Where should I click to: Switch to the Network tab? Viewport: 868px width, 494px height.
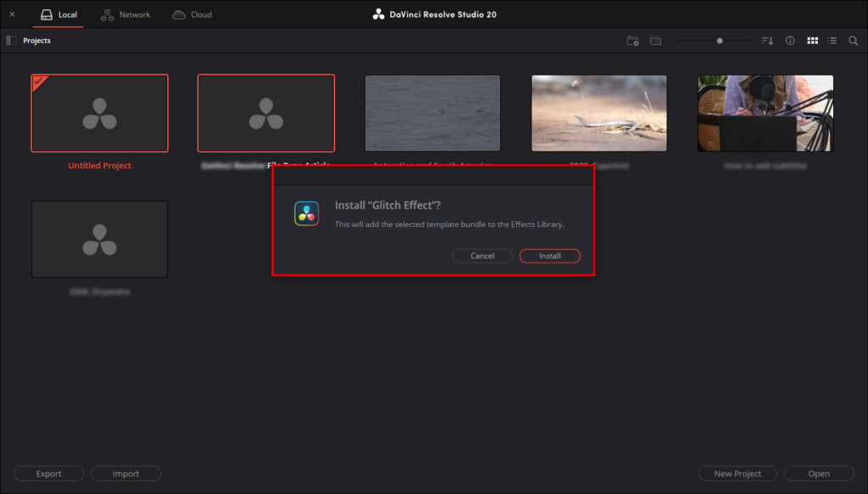pyautogui.click(x=125, y=14)
